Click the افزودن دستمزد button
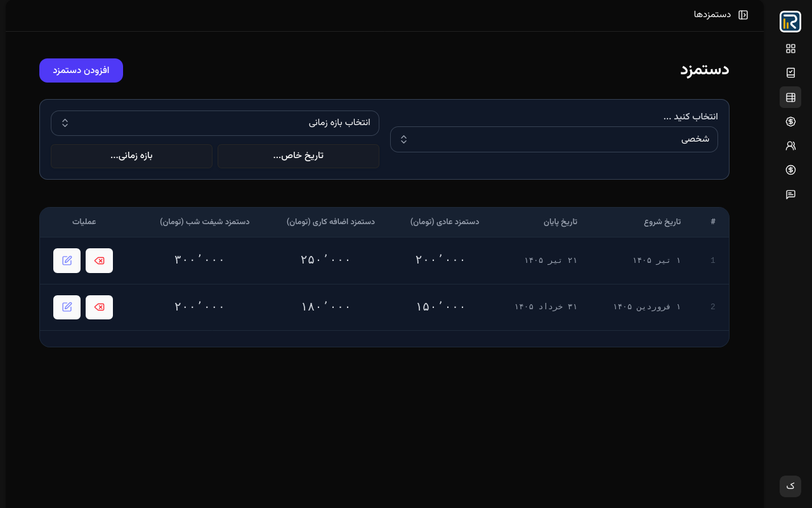 coord(81,70)
